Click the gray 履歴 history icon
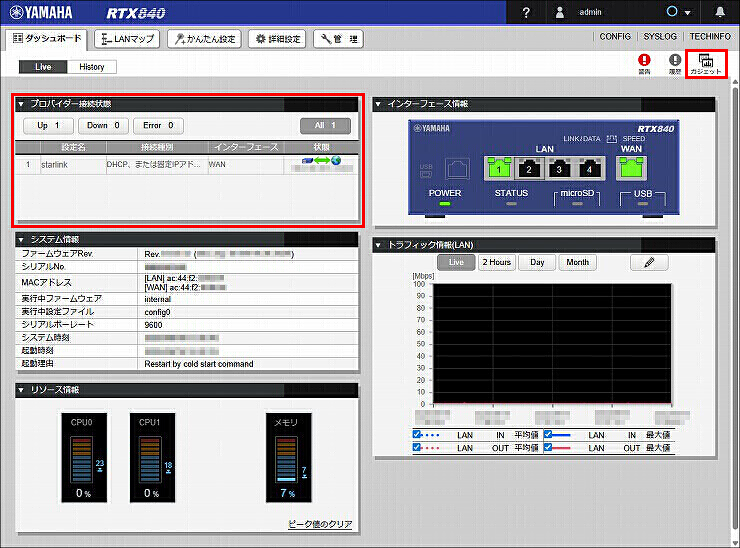 674,64
